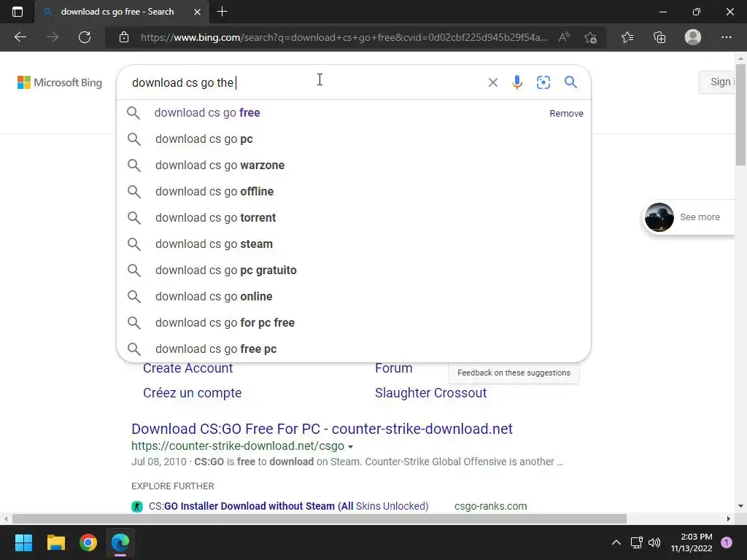The width and height of the screenshot is (747, 560).
Task: Choose suggestion 'download cs go offline'
Action: 354,192
